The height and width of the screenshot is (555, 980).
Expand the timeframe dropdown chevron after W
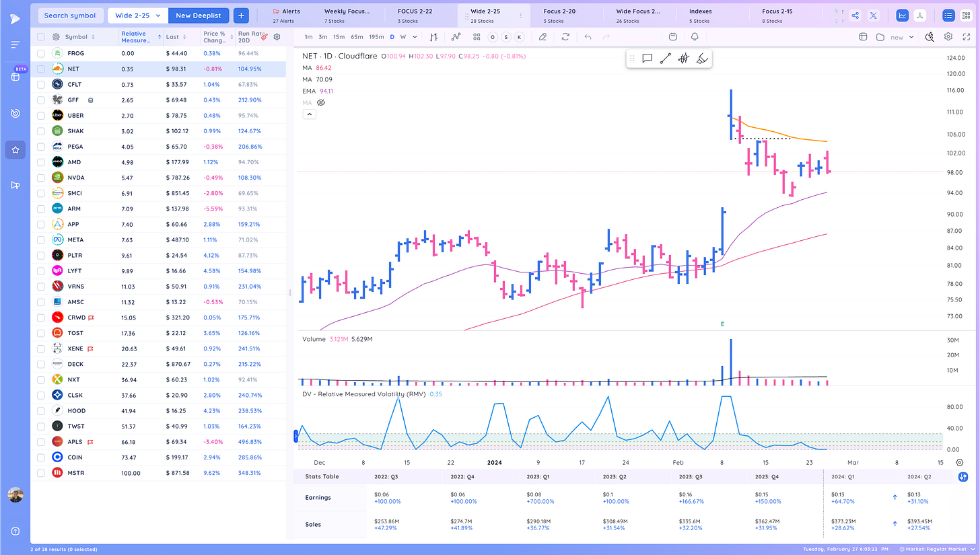[415, 37]
